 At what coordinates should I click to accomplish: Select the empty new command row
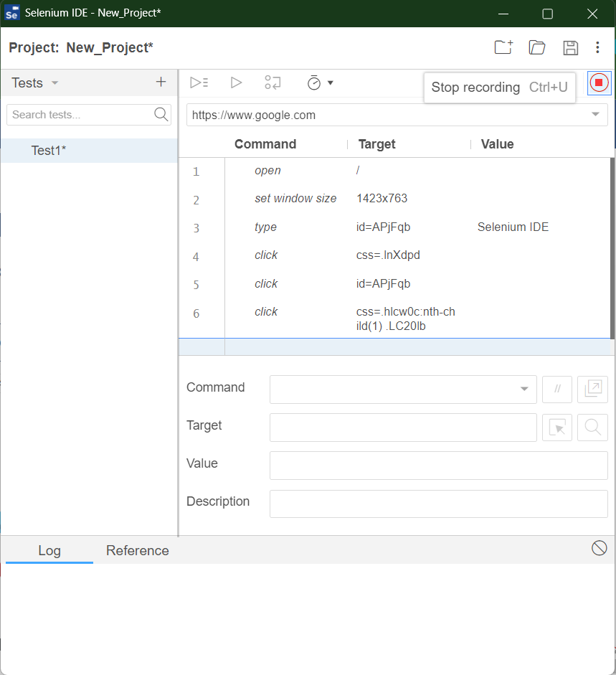pos(394,347)
